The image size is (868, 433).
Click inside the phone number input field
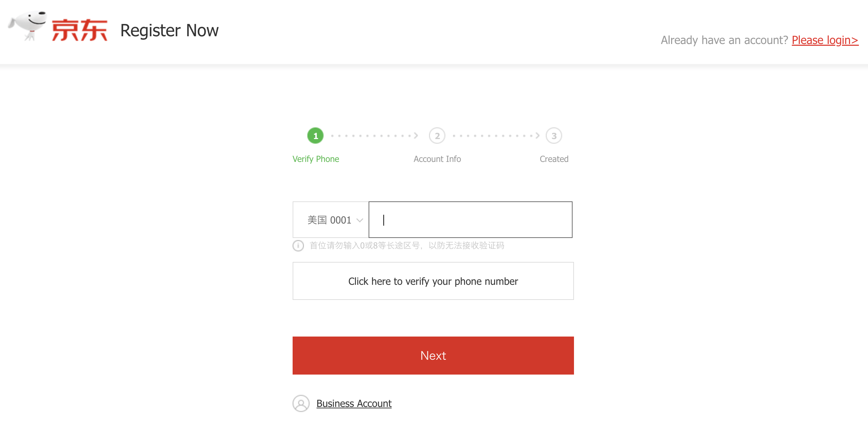(x=470, y=220)
